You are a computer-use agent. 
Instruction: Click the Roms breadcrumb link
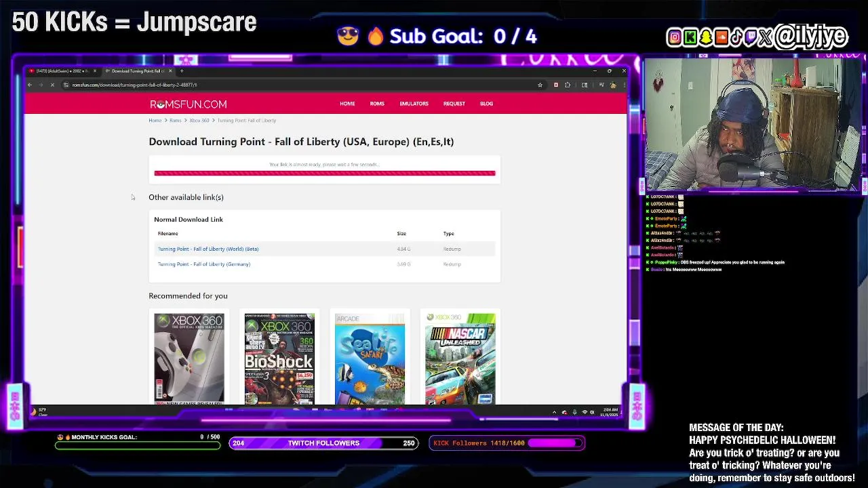(176, 121)
